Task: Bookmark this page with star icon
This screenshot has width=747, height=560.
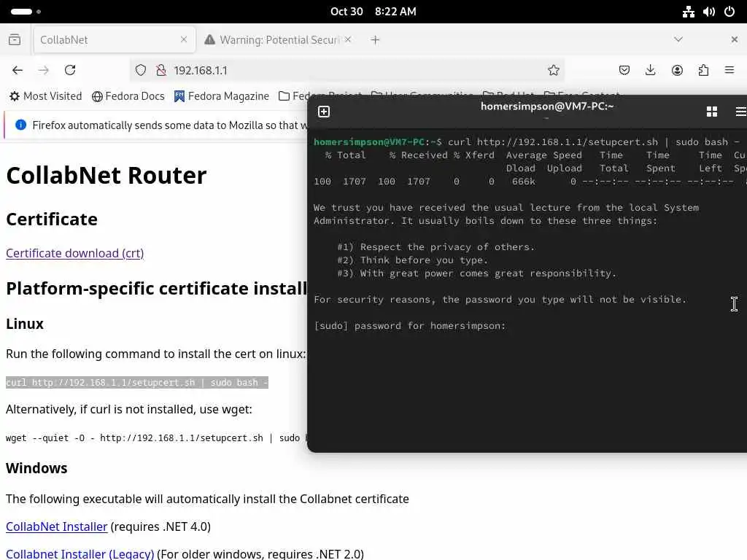Action: 553,71
